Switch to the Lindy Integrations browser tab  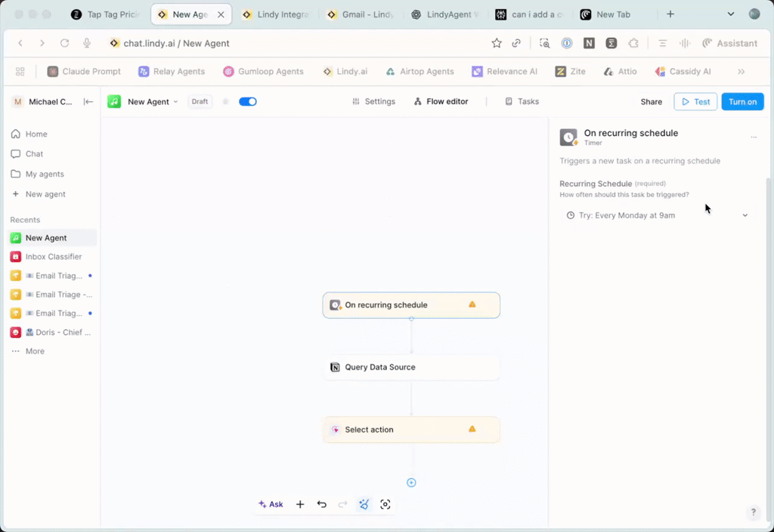pos(277,14)
